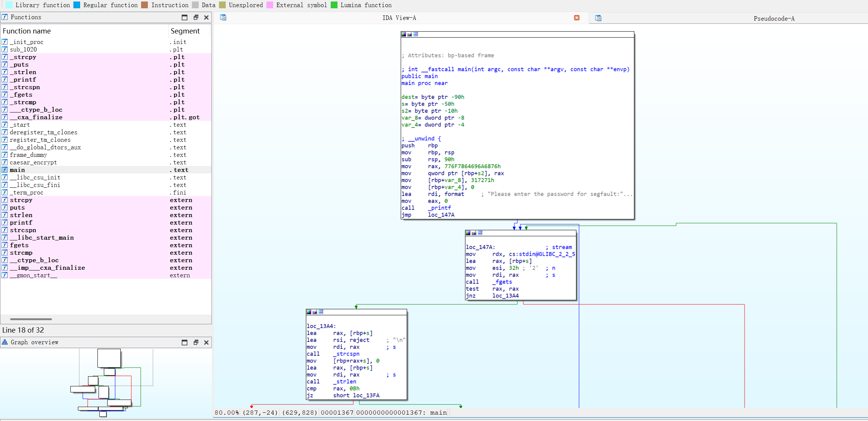Image resolution: width=868 pixels, height=421 pixels.
Task: Click the IDA View-A tab icon
Action: pos(223,18)
